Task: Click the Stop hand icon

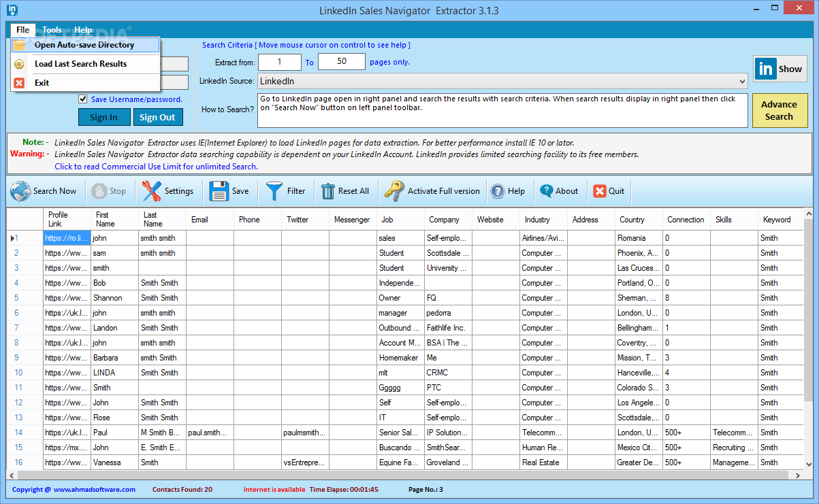Action: coord(99,191)
